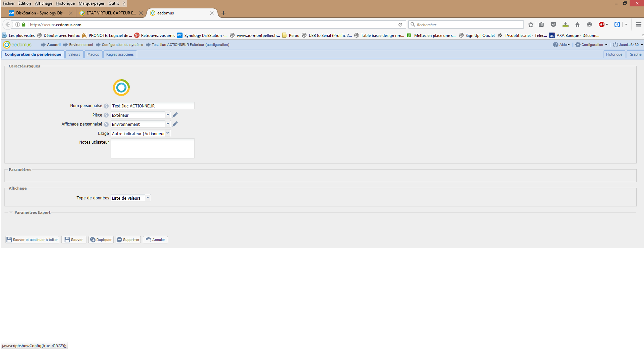The width and height of the screenshot is (644, 349).
Task: Go to Accueil breadcrumb link
Action: coord(54,45)
